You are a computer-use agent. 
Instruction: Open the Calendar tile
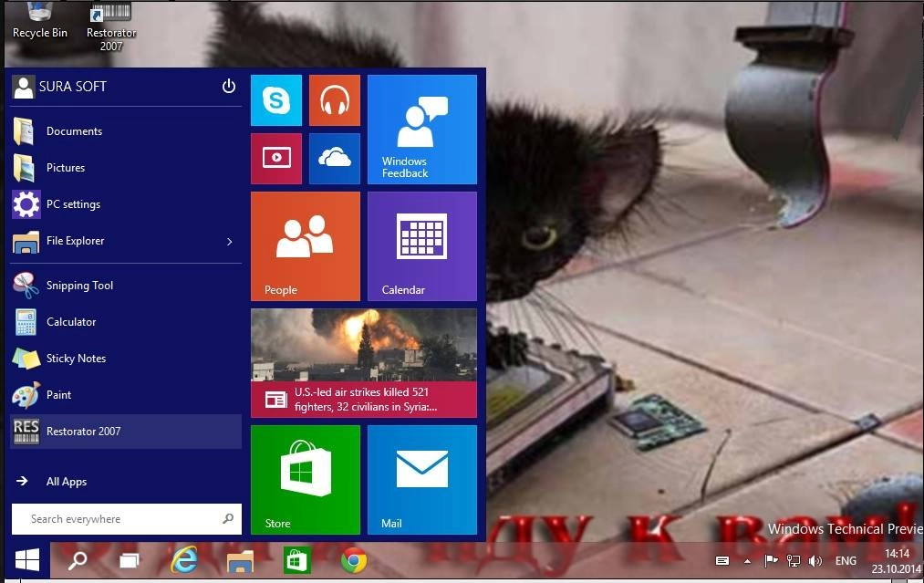point(422,246)
